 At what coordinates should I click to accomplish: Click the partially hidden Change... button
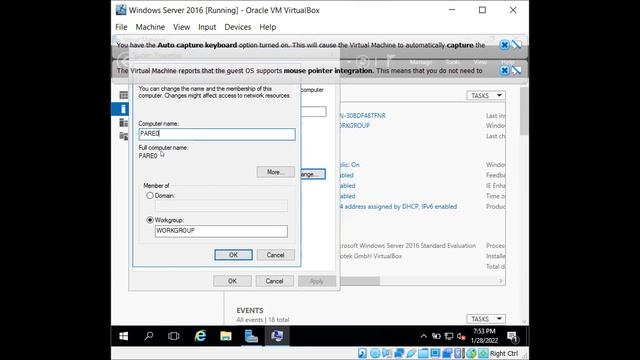point(313,174)
